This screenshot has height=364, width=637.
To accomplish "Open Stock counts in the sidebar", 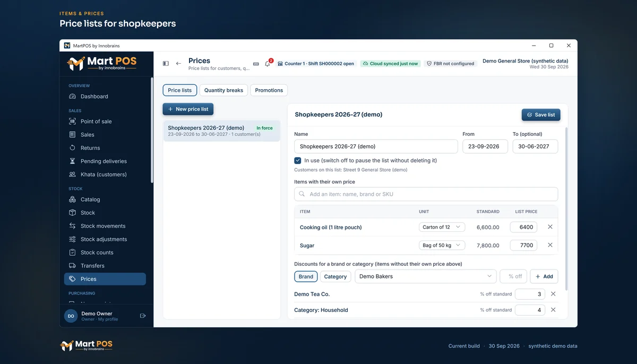I will (105, 253).
